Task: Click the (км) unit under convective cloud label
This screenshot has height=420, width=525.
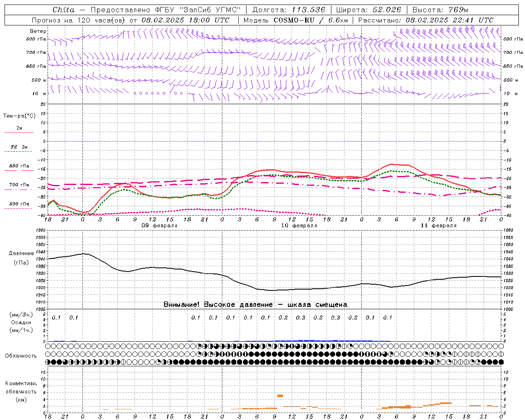Action: (21, 399)
